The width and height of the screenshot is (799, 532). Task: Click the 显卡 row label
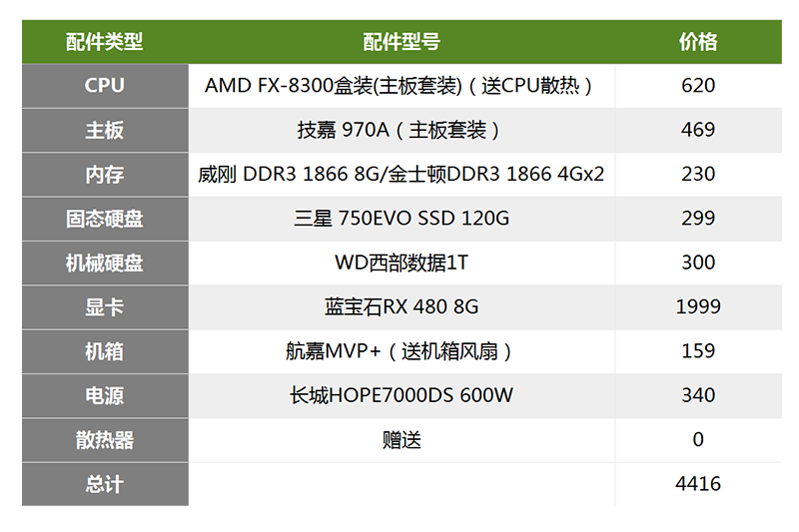(x=105, y=306)
